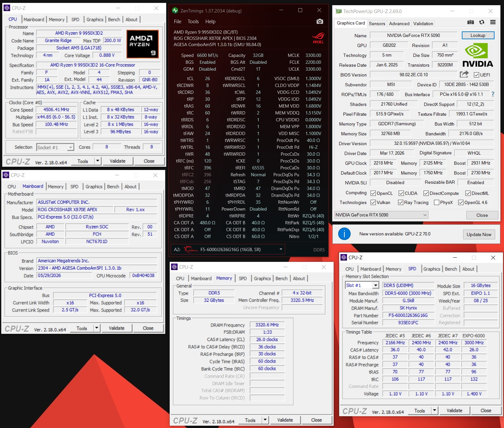The width and height of the screenshot is (504, 428).
Task: Expand the Tools arrow in the CPU-Z Processor window
Action: click(x=97, y=161)
